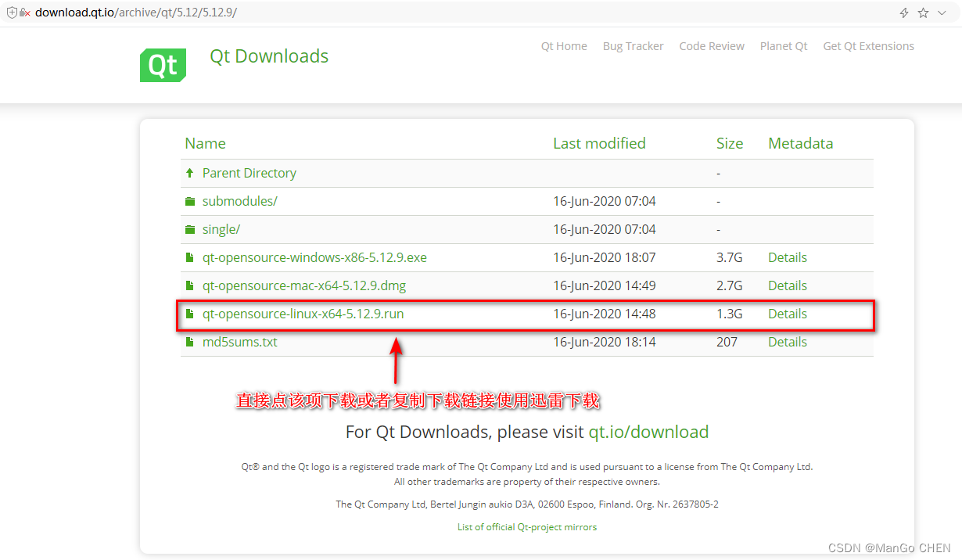Sort the listing by Last modified
Viewport: 962px width, 560px height.
[599, 143]
